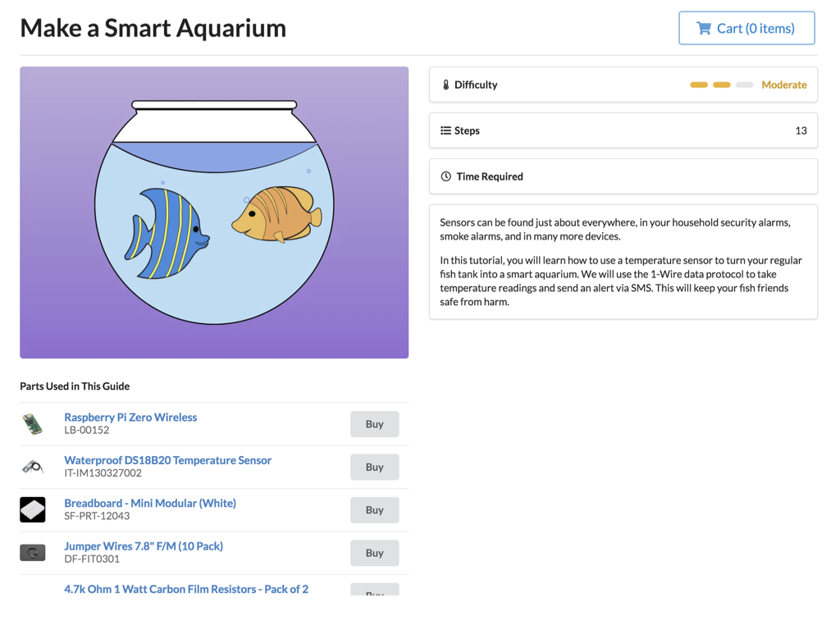Click the DS18B20 temperature sensor thumbnail

coord(33,467)
